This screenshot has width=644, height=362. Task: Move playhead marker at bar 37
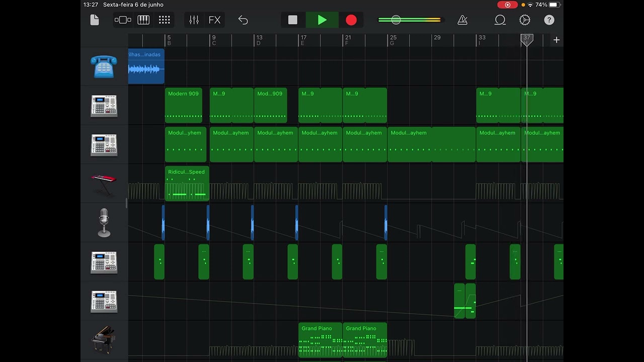[527, 40]
